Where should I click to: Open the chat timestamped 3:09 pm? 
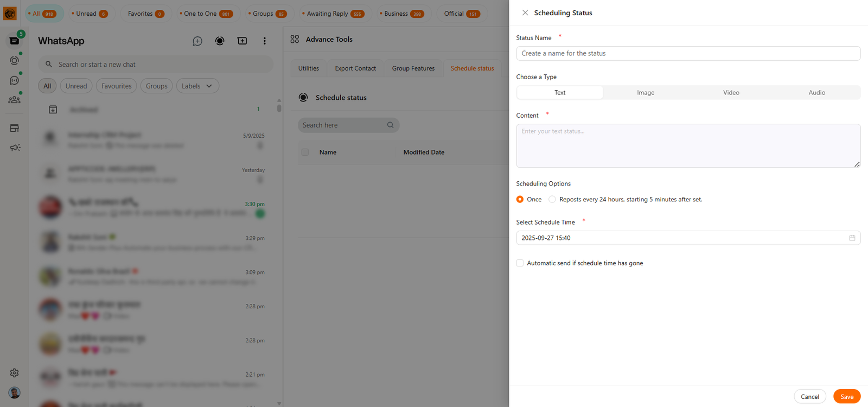coord(156,276)
